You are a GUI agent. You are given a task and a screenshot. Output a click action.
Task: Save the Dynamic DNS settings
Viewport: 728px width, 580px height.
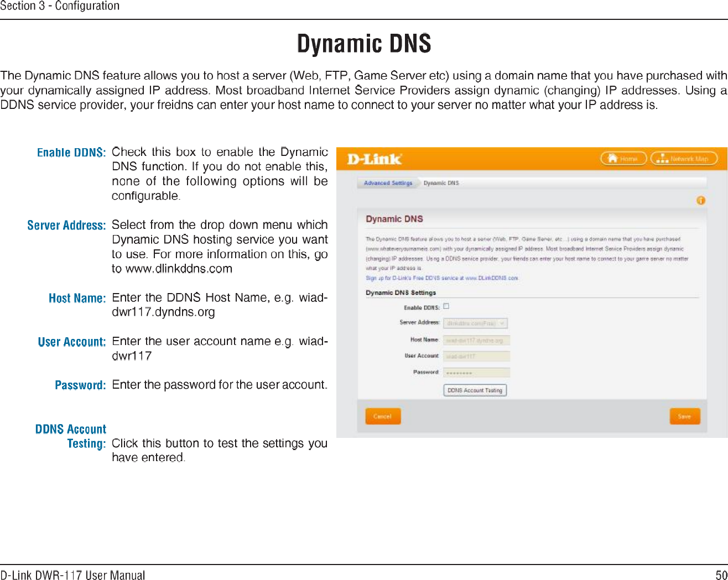[684, 416]
